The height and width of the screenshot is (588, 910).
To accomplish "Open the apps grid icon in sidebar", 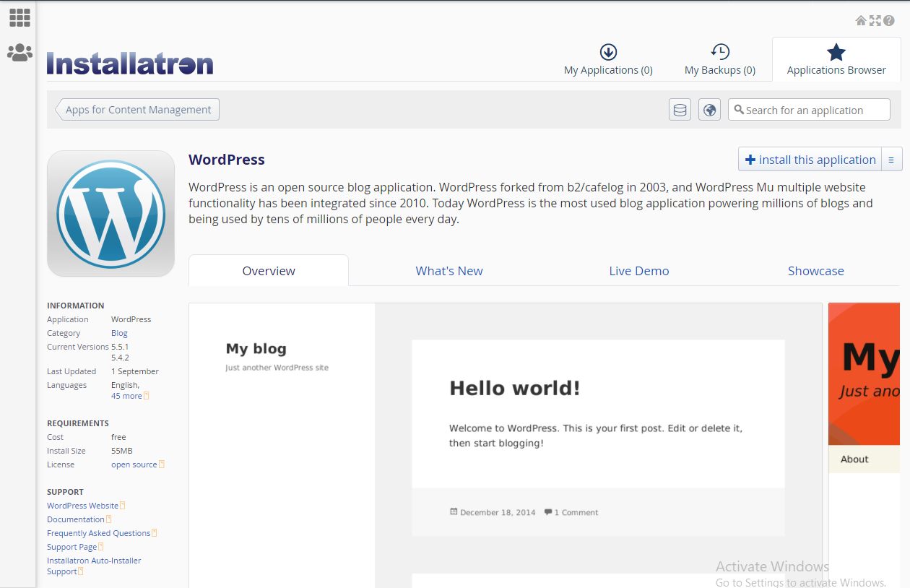I will point(19,18).
